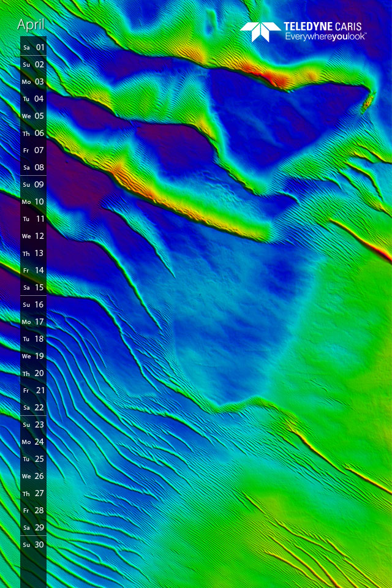Select calendar row Mo 10
The width and height of the screenshot is (392, 588).
[34, 202]
